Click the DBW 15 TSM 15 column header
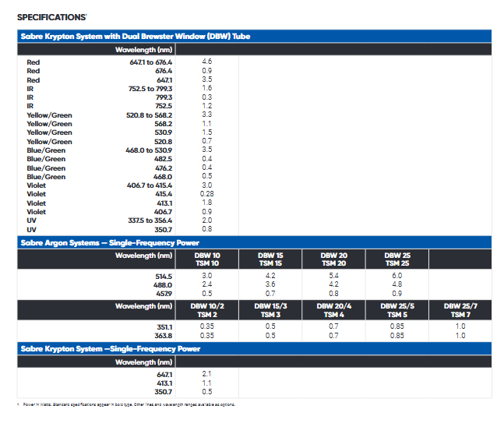This screenshot has width=504, height=441. 270,259
